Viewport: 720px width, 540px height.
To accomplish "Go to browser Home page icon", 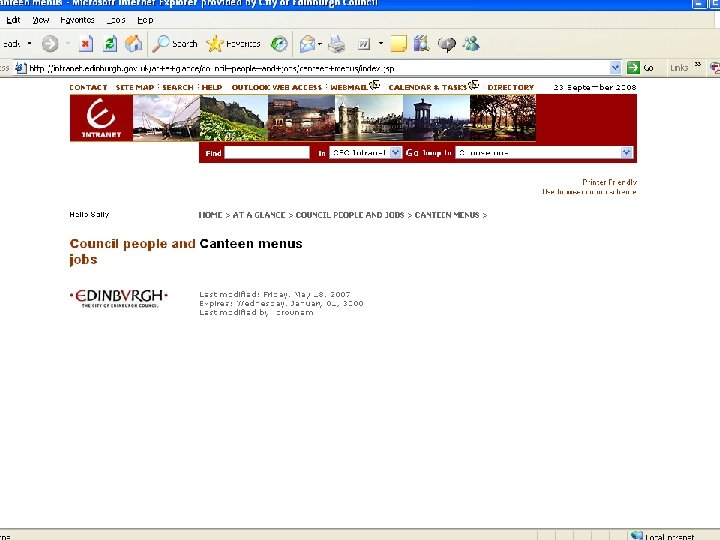I will (134, 44).
